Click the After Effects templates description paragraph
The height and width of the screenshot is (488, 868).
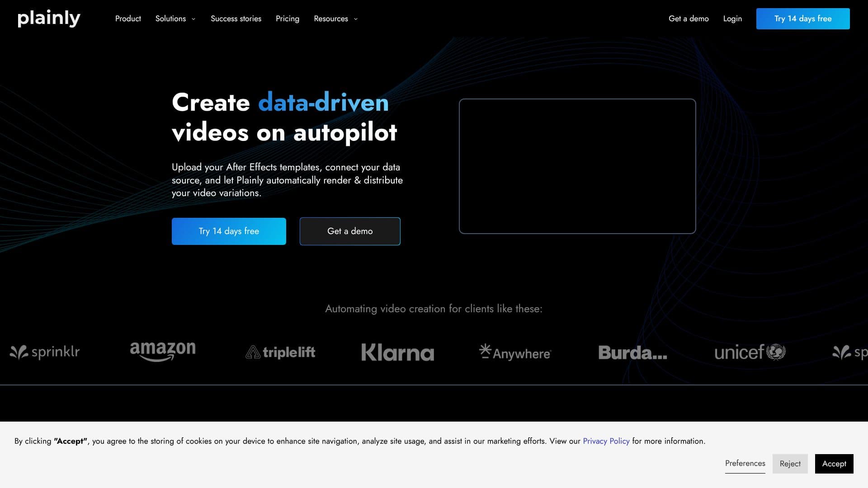(287, 180)
